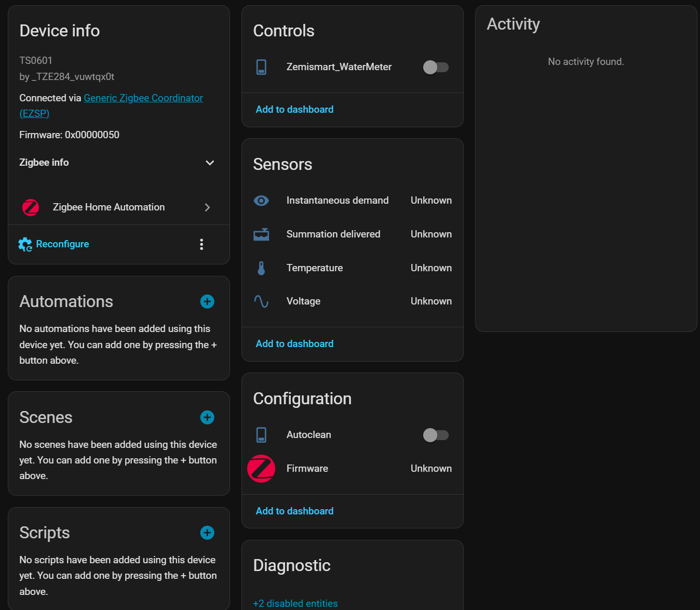The height and width of the screenshot is (610, 700).
Task: Click the Scenes add plus icon
Action: pos(207,417)
